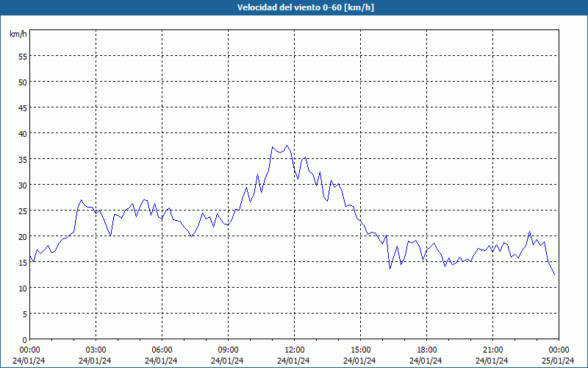Select the Y-axis label '30'
The width and height of the screenshot is (588, 368).
point(23,185)
